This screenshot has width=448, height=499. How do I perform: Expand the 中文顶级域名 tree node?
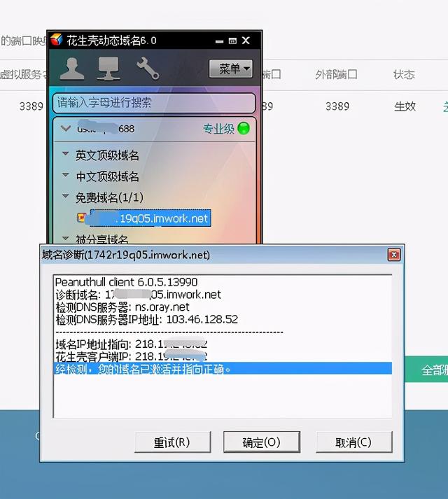point(65,175)
